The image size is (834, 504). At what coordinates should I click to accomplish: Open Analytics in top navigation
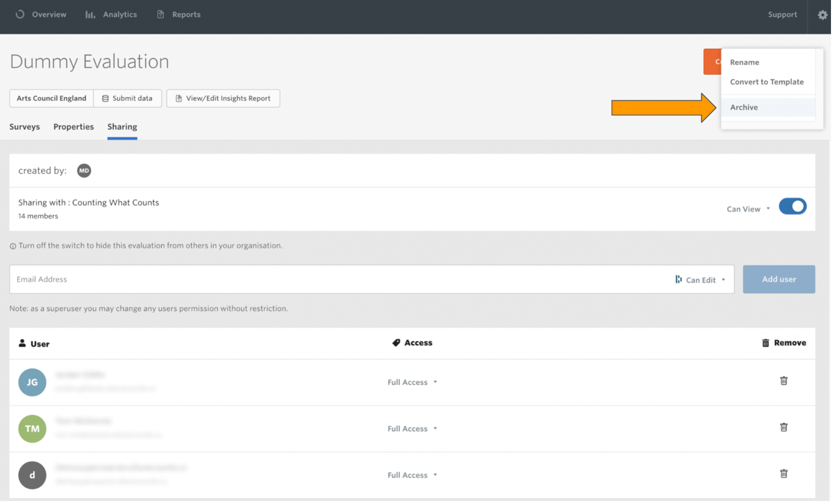tap(112, 15)
